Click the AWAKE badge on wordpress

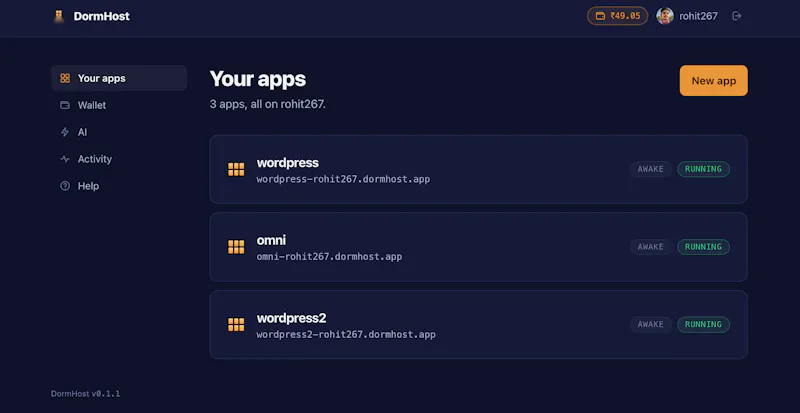(651, 169)
